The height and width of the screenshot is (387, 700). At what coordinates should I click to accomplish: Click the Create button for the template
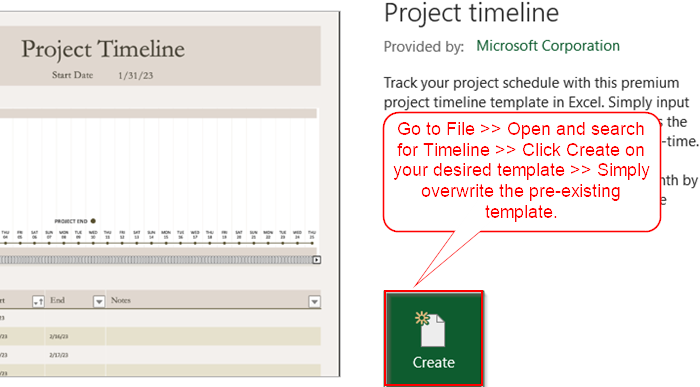[x=433, y=338]
